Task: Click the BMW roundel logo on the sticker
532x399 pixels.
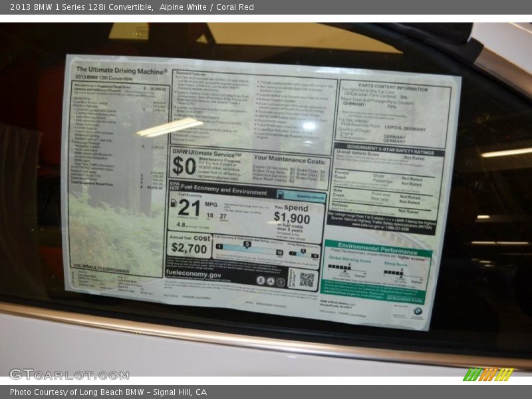Action: (418, 311)
